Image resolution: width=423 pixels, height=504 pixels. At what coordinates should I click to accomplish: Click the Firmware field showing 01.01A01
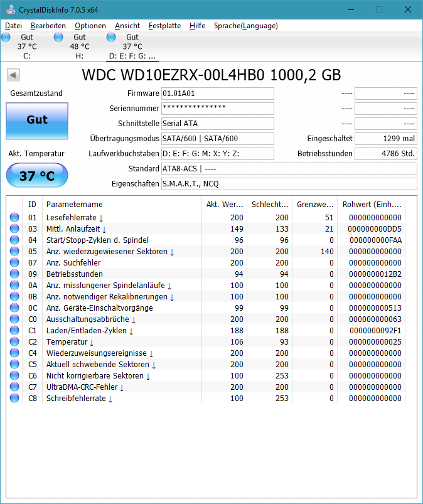(218, 94)
